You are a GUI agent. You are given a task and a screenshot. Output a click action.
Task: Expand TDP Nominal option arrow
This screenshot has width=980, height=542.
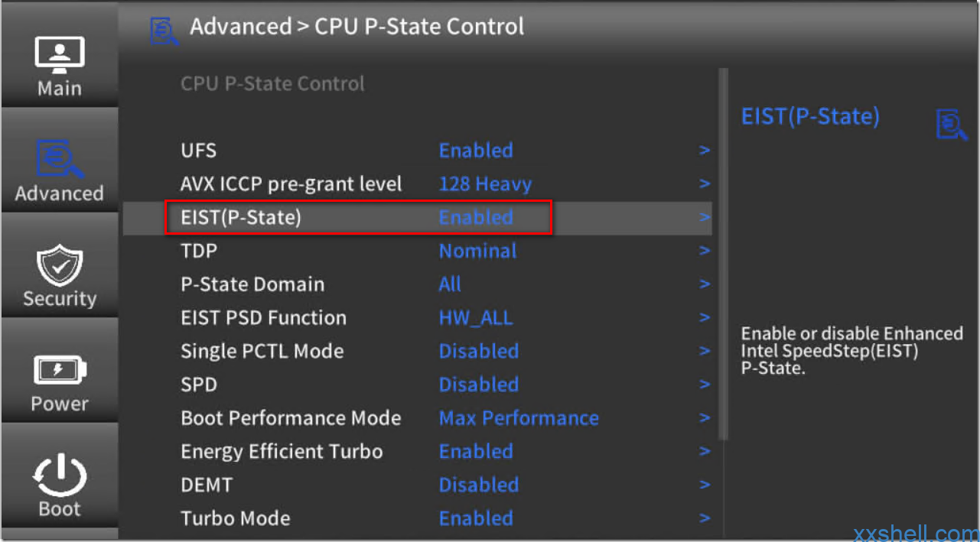pos(705,251)
